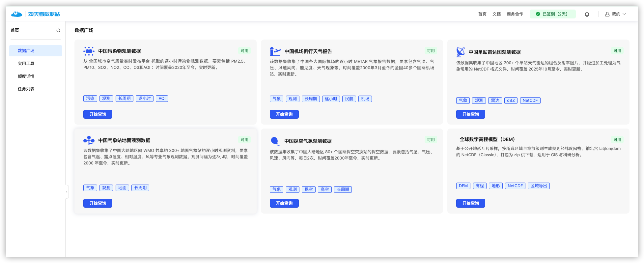
Task: Click the sounding balloon dataset icon
Action: click(275, 141)
